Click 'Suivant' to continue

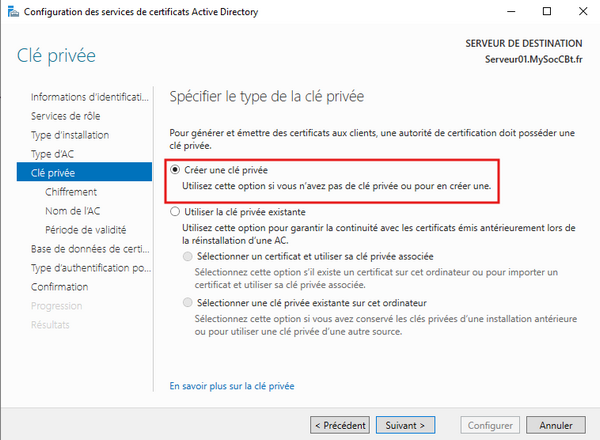point(405,424)
